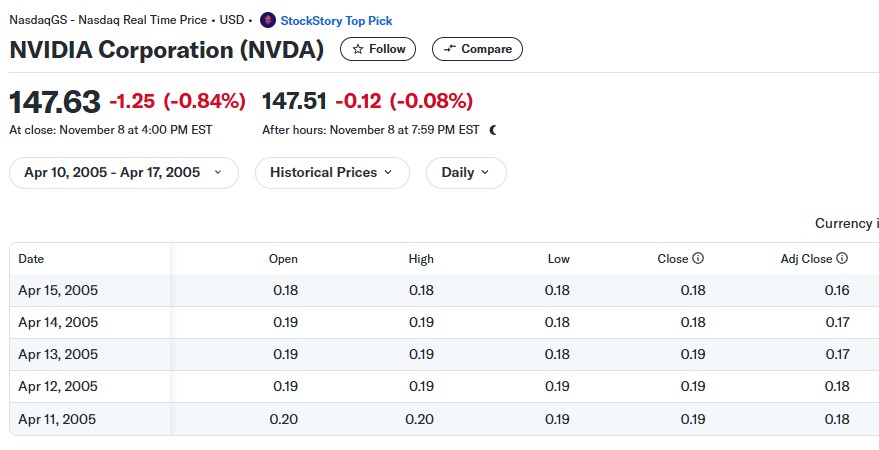Click the StockStory purple logo icon
This screenshot has height=450, width=879.
pyautogui.click(x=268, y=20)
